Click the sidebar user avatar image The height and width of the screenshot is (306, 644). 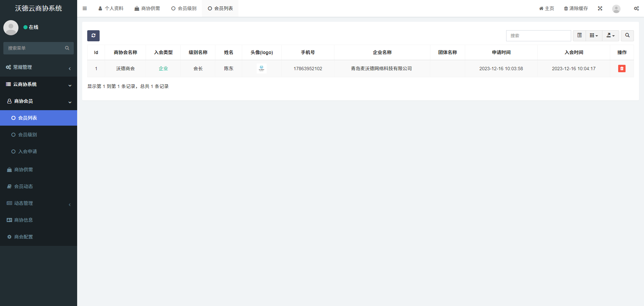click(11, 28)
